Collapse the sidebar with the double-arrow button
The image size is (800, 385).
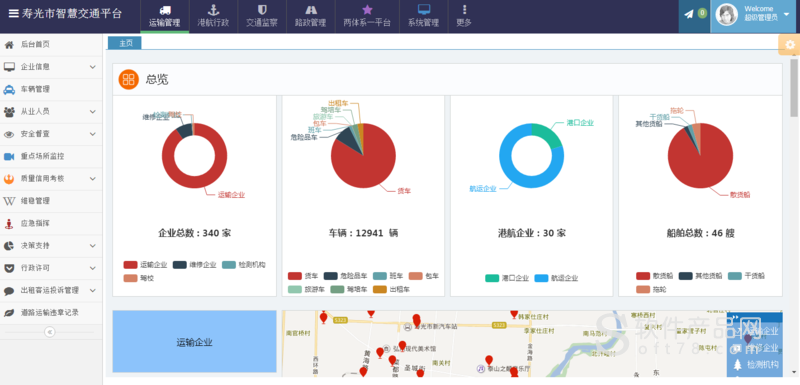[50, 332]
